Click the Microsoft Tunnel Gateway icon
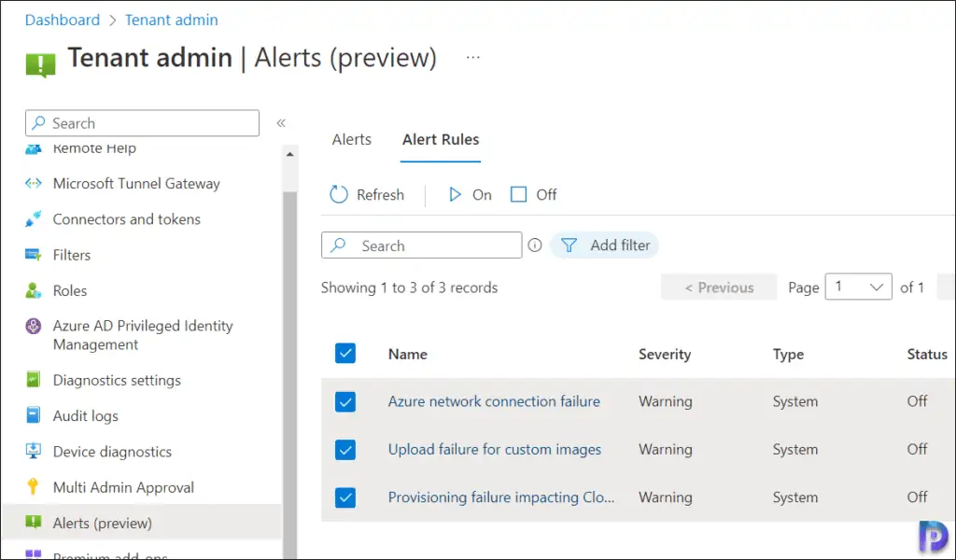The width and height of the screenshot is (956, 560). [33, 184]
